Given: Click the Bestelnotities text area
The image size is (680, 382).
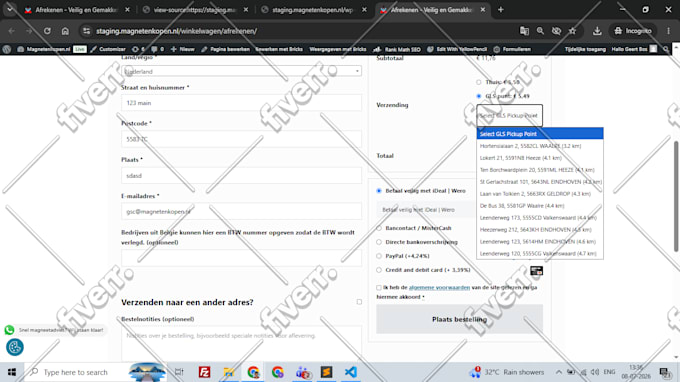Looking at the screenshot, I should (x=242, y=343).
